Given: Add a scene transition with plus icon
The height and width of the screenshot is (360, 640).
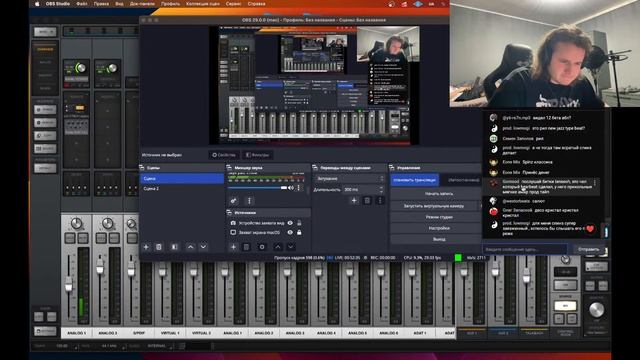Looking at the screenshot, I should click(x=354, y=200).
